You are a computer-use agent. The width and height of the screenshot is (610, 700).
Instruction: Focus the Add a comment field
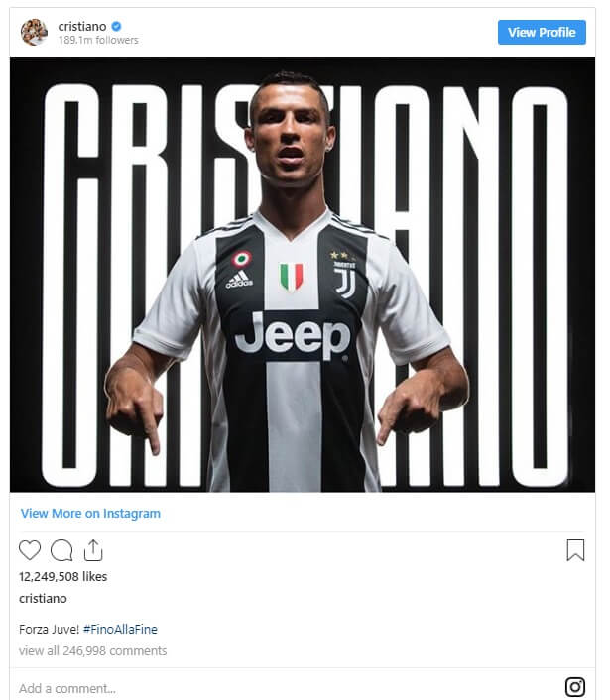pyautogui.click(x=286, y=688)
